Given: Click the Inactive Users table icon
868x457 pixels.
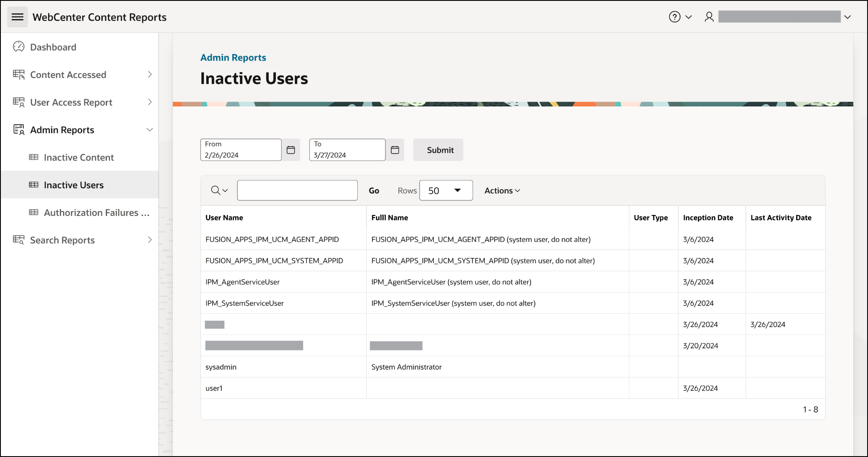Looking at the screenshot, I should 33,185.
